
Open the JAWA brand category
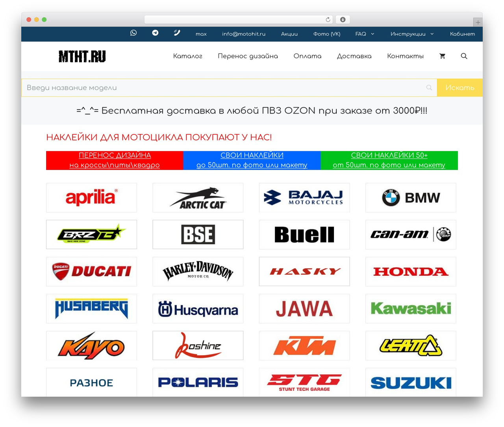[x=304, y=309]
